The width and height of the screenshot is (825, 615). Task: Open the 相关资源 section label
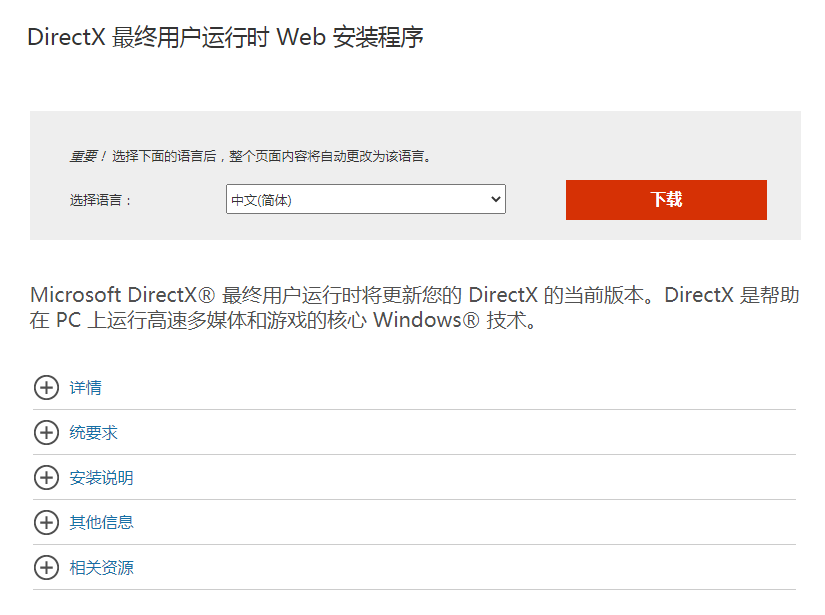(102, 568)
